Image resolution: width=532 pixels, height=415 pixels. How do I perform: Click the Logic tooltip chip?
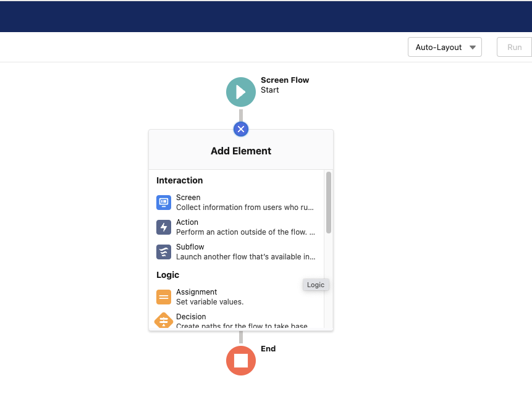pyautogui.click(x=315, y=285)
